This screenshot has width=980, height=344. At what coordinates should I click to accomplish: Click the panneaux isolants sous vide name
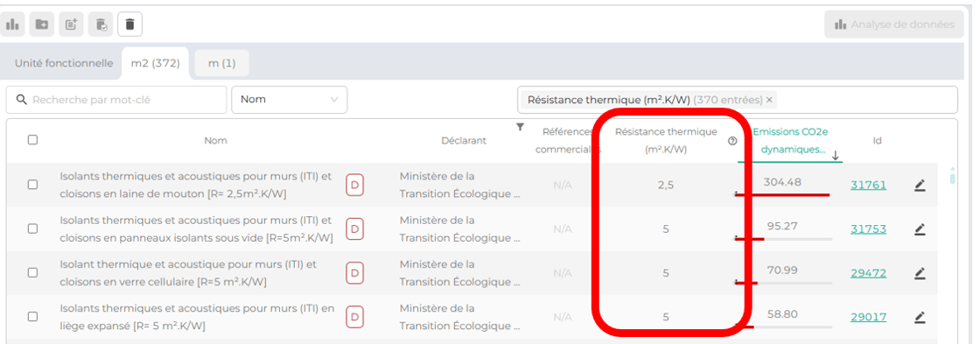point(196,229)
